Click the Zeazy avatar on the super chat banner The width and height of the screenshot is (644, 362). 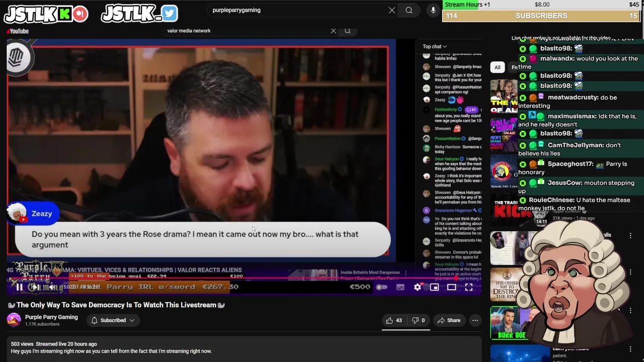[17, 214]
